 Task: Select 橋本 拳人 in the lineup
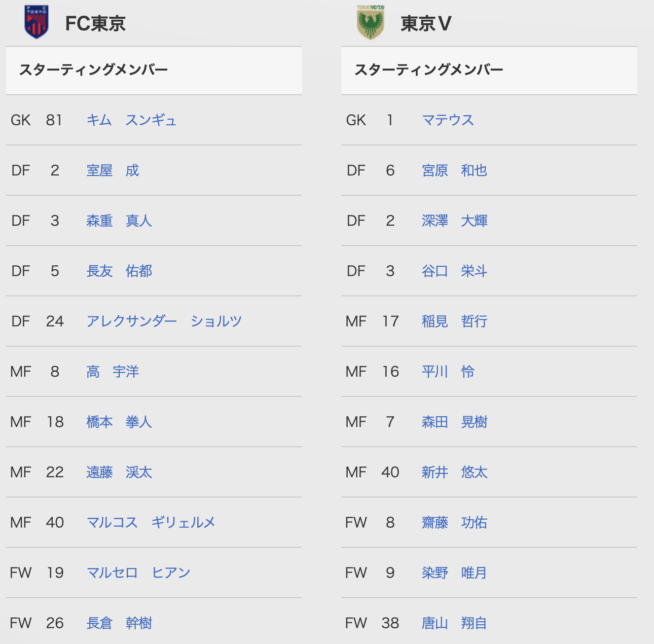click(x=119, y=422)
